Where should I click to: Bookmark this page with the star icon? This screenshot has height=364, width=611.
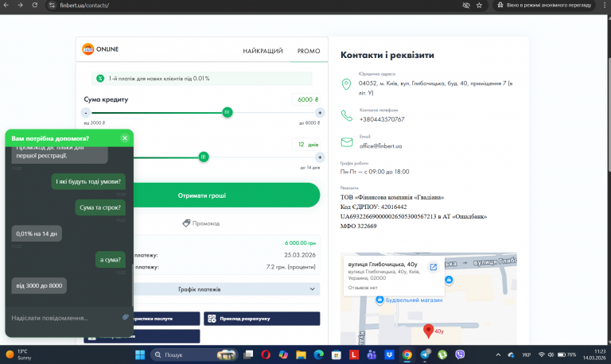[479, 6]
